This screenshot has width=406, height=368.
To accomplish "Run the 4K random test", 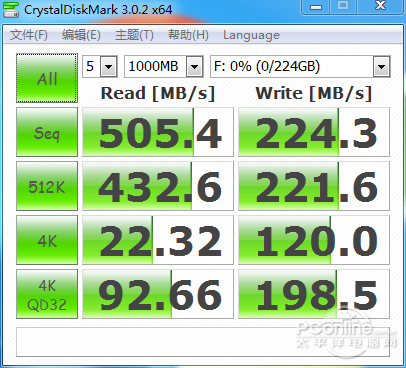I will (x=47, y=240).
